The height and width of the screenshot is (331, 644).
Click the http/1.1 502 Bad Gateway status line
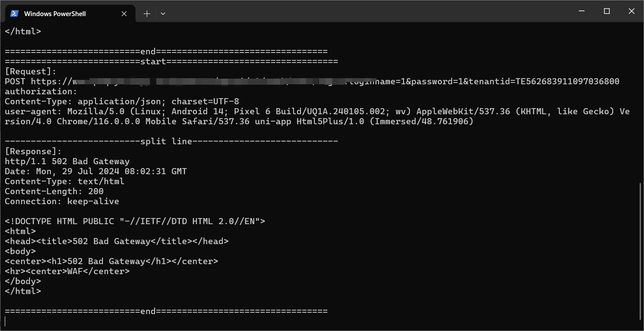(x=67, y=161)
